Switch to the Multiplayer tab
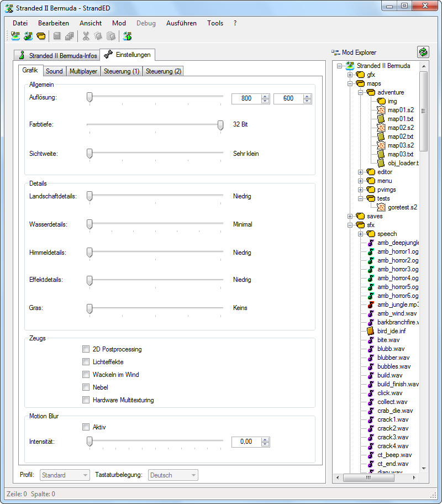The width and height of the screenshot is (442, 504). point(83,71)
